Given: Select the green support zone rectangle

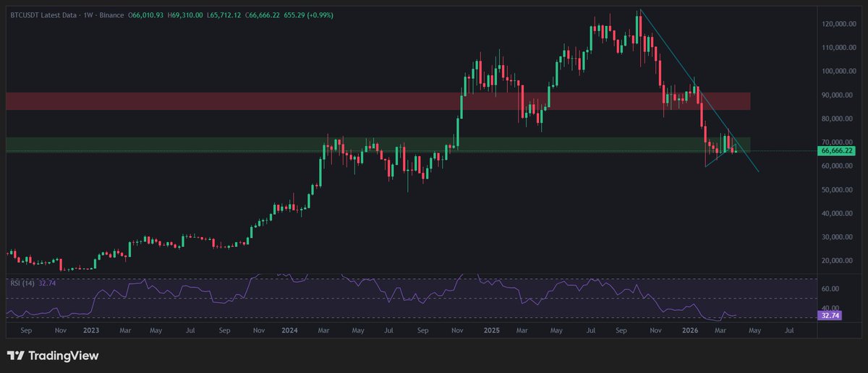Looking at the screenshot, I should tap(217, 145).
